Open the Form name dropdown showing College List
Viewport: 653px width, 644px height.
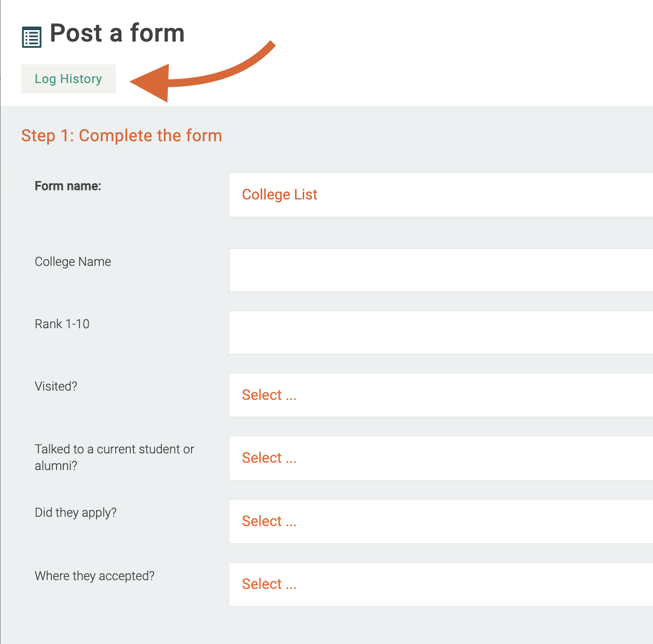coord(440,195)
